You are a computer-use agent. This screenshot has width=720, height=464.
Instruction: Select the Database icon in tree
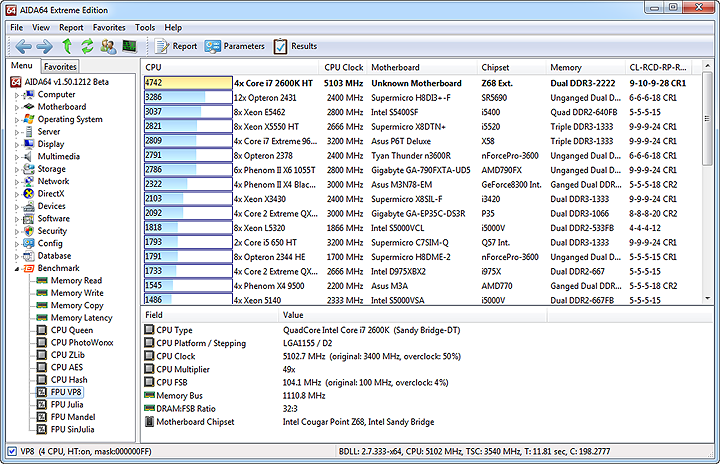pyautogui.click(x=29, y=255)
